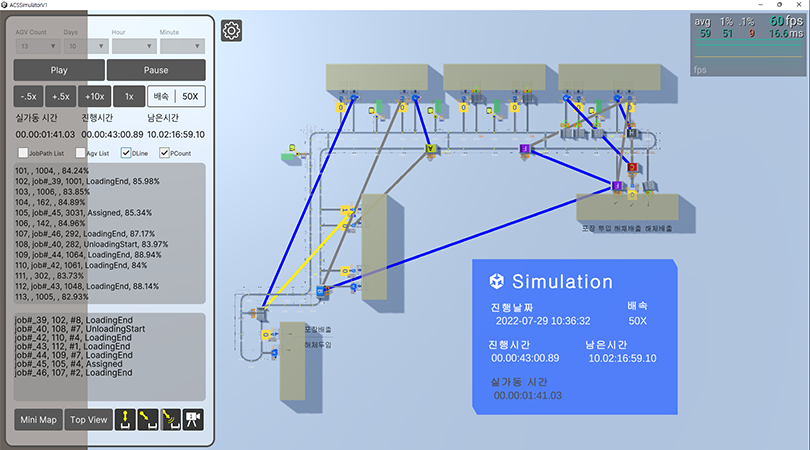This screenshot has width=810, height=450.
Task: Click the Unity logo in Simulation panel
Action: tap(497, 282)
